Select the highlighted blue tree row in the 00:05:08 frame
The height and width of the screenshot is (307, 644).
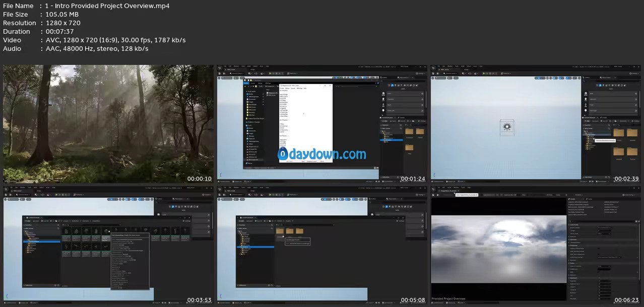(256, 247)
